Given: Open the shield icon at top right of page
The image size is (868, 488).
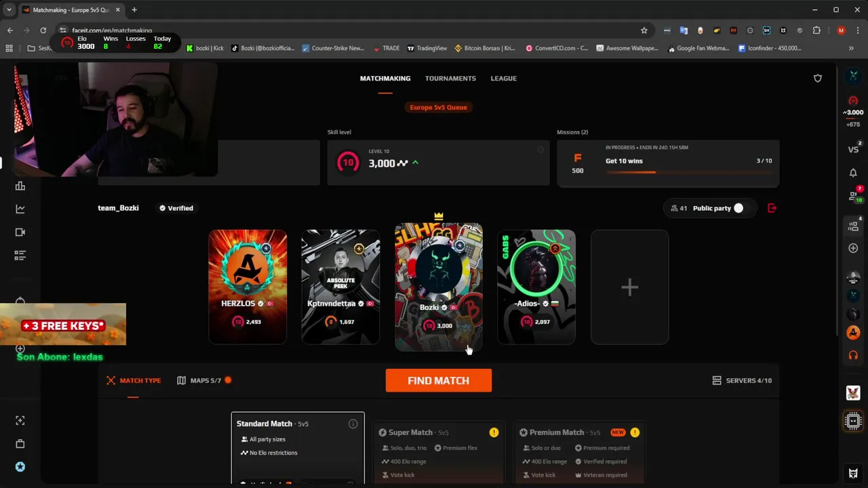Looking at the screenshot, I should 818,79.
